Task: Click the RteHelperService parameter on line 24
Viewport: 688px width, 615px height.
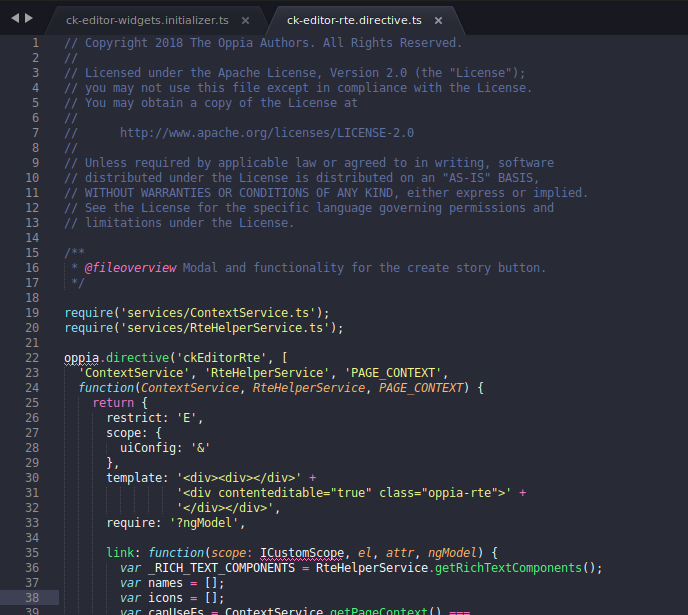Action: (x=309, y=388)
